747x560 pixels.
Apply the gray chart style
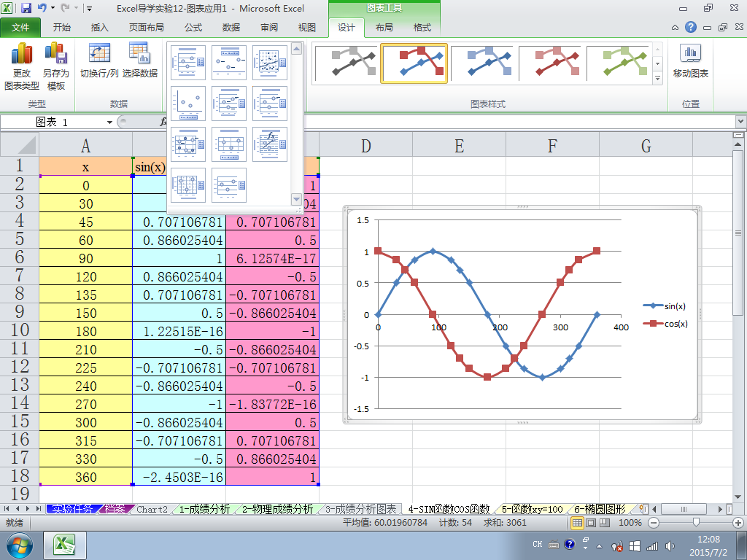click(x=346, y=63)
